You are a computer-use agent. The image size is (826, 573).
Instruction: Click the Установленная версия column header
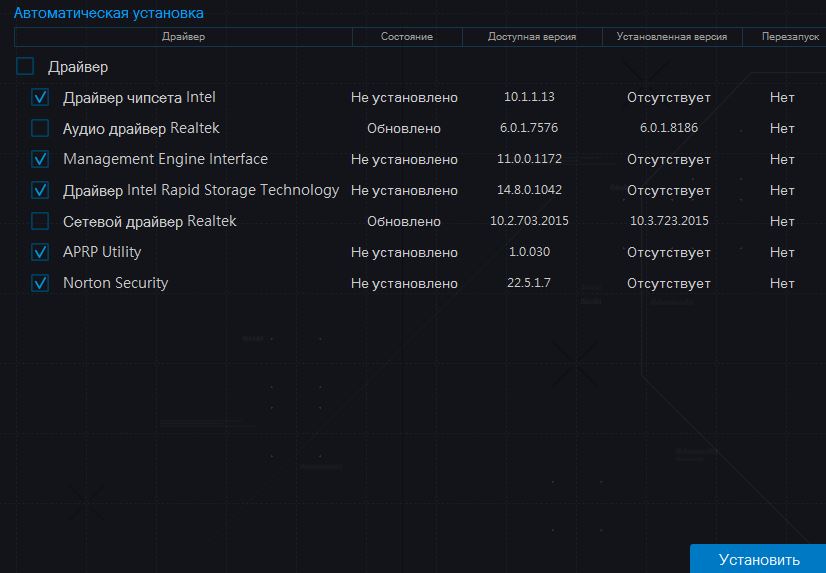coord(672,37)
